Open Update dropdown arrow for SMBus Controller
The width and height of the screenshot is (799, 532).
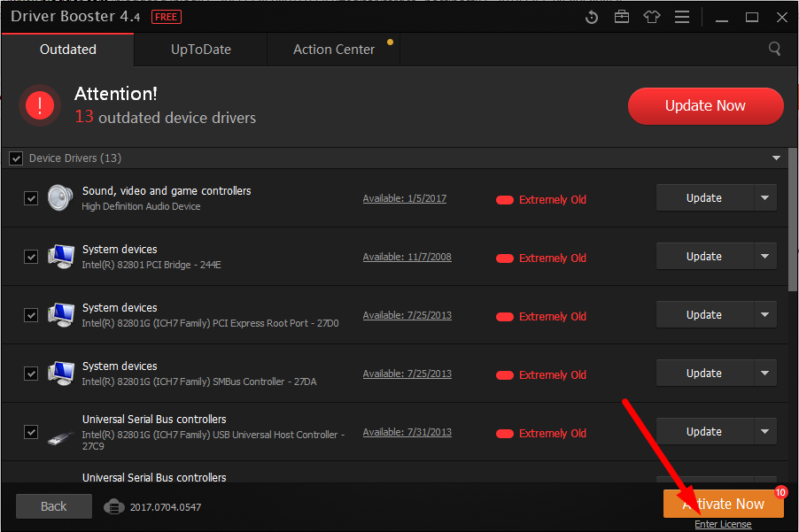click(x=764, y=374)
